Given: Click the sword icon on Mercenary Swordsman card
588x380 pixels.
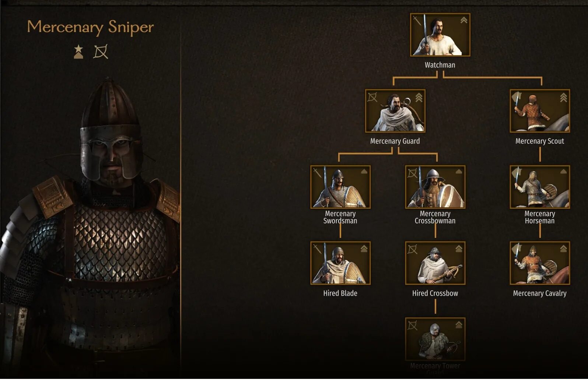Looking at the screenshot, I should point(317,173).
